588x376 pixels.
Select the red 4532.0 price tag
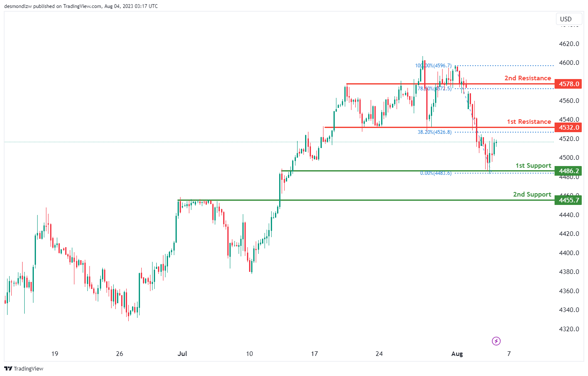(x=569, y=128)
